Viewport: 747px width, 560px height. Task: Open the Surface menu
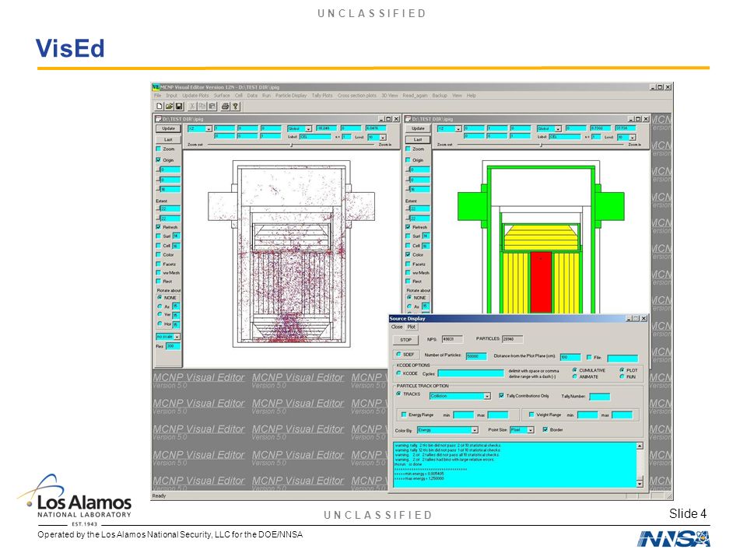tap(222, 96)
